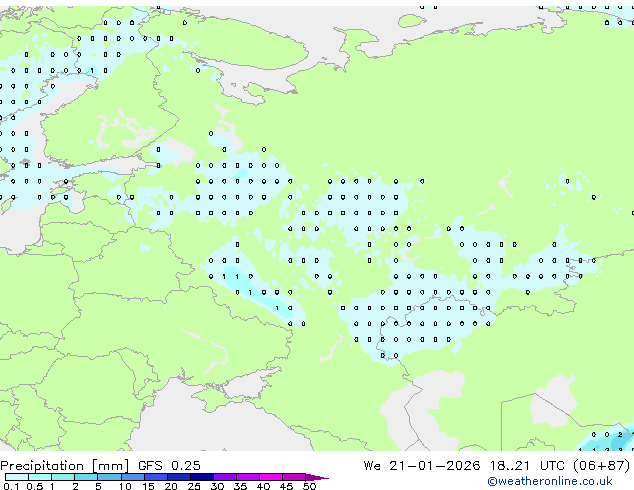The width and height of the screenshot is (634, 490).
Task: Select the 5–10 mm legend color swatch
Action: [x=109, y=477]
